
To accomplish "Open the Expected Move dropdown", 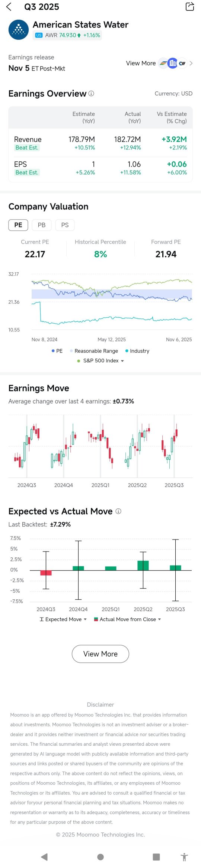I will tap(63, 619).
